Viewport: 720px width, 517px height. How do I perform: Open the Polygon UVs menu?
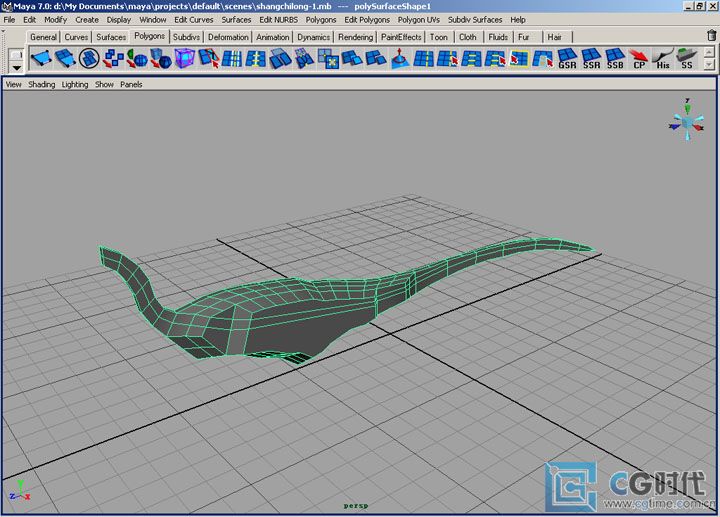point(419,20)
